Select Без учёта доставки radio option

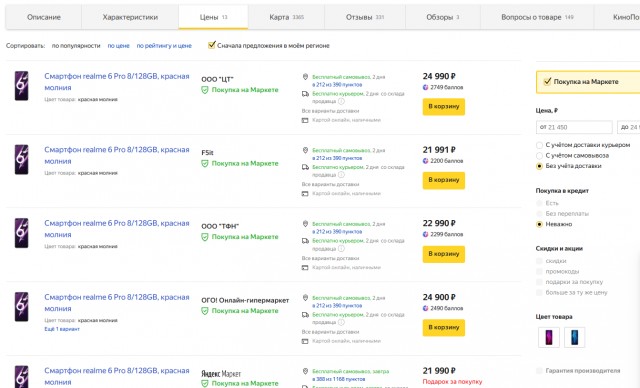(x=539, y=166)
